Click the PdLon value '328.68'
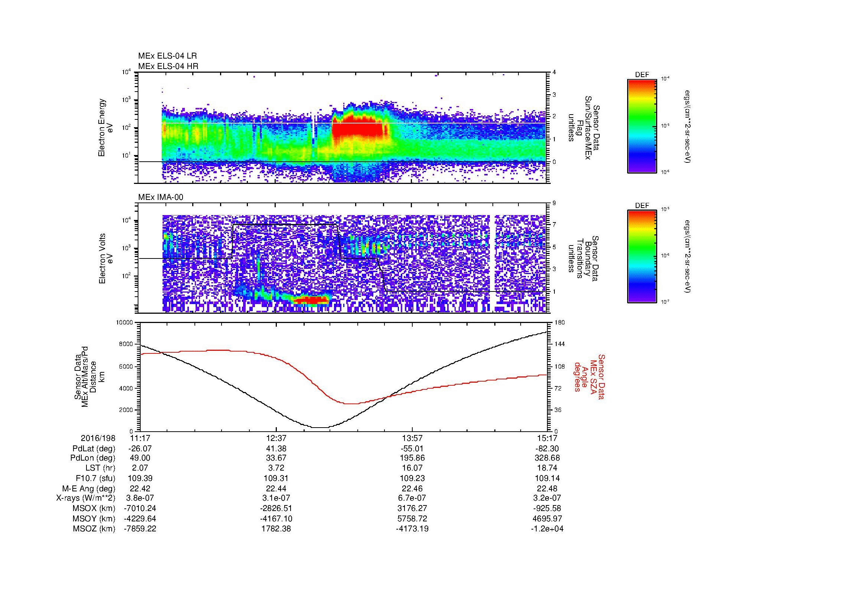 pyautogui.click(x=547, y=458)
